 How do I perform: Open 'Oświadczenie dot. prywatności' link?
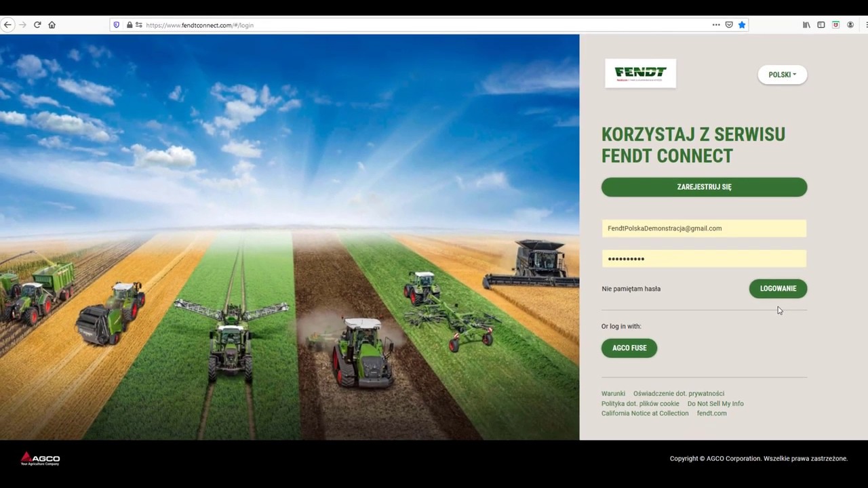click(x=679, y=394)
